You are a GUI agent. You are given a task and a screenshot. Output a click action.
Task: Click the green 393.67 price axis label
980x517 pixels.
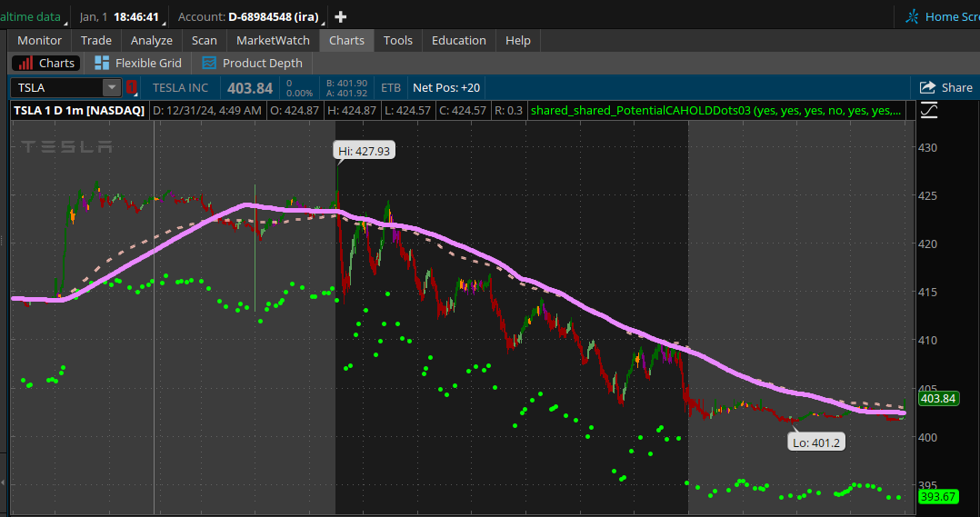939,497
